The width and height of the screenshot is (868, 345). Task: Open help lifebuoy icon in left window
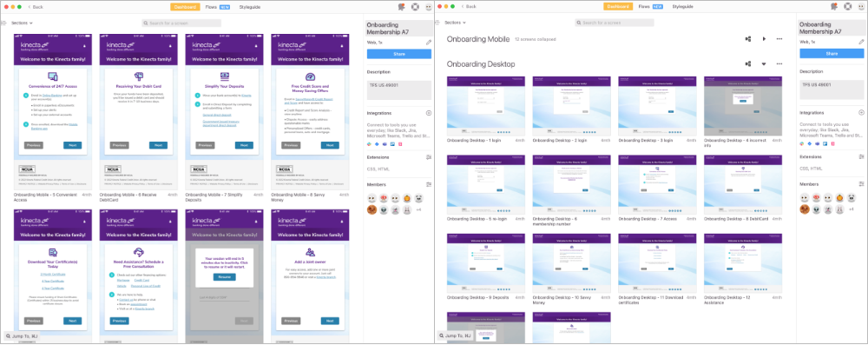[x=415, y=7]
